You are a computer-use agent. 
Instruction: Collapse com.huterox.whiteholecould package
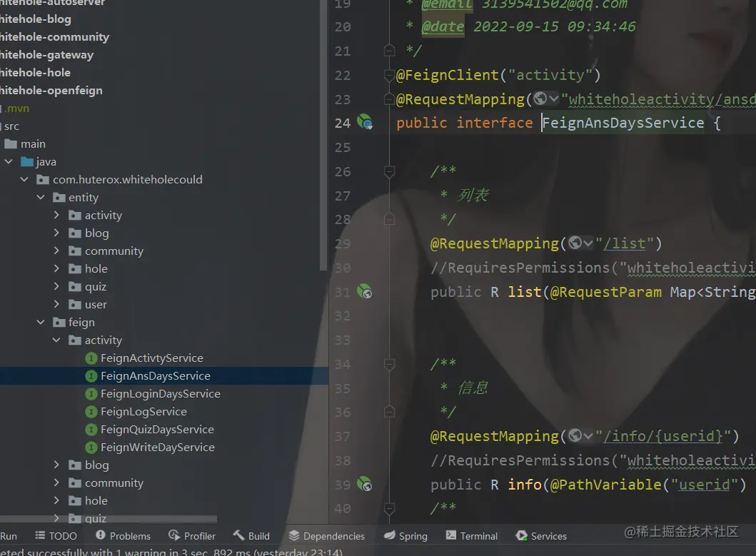(x=24, y=180)
